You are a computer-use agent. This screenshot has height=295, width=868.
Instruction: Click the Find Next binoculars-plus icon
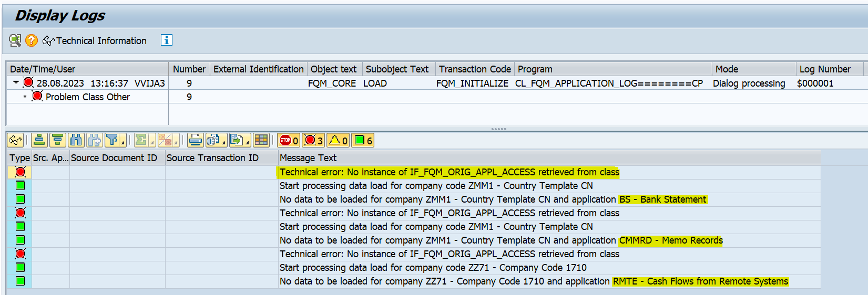pyautogui.click(x=95, y=140)
